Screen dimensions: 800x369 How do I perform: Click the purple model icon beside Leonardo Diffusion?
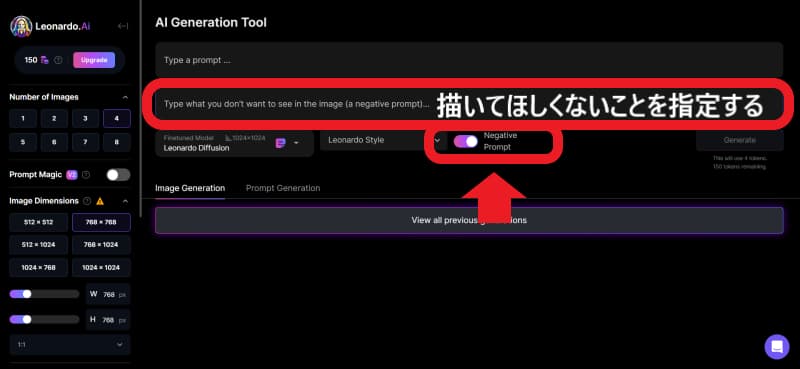[x=281, y=143]
